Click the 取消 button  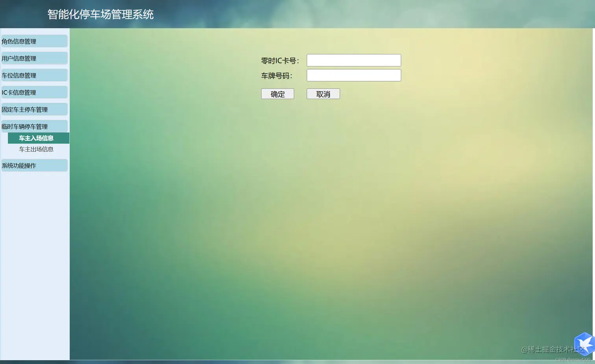click(323, 94)
